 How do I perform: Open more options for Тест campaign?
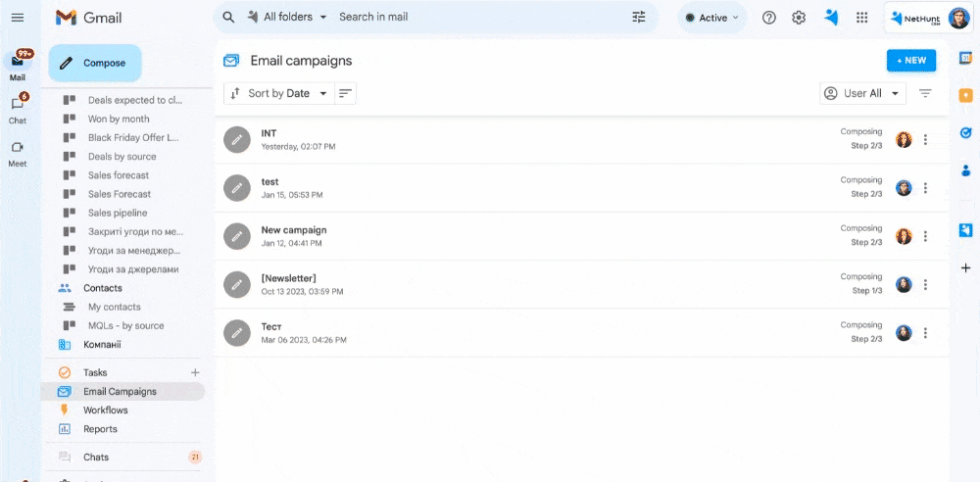[x=926, y=332]
